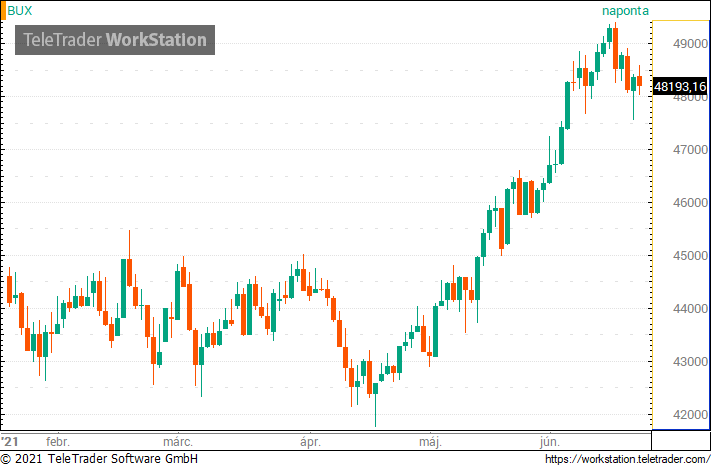
Task: Open the workstation.teletrader.com link
Action: [x=627, y=459]
